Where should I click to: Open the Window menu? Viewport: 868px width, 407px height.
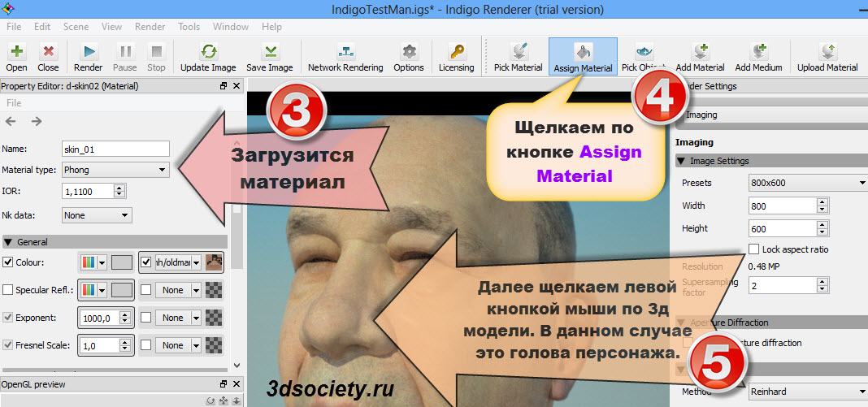point(231,27)
